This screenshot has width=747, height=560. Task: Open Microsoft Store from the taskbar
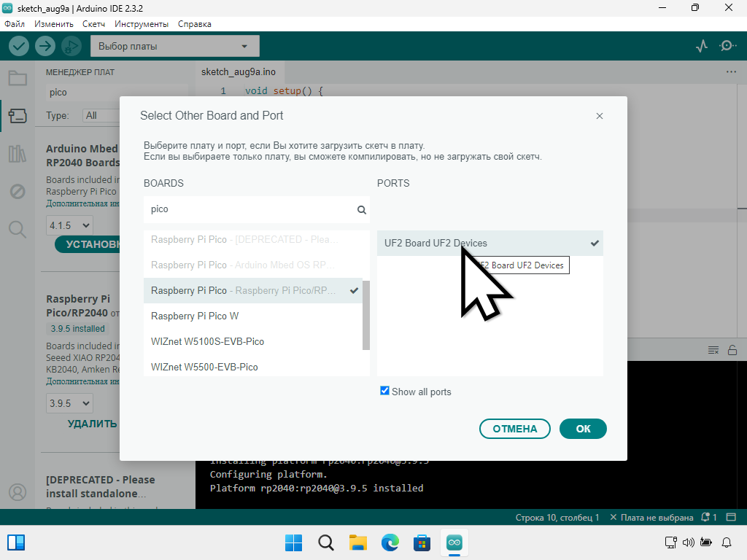pos(422,542)
